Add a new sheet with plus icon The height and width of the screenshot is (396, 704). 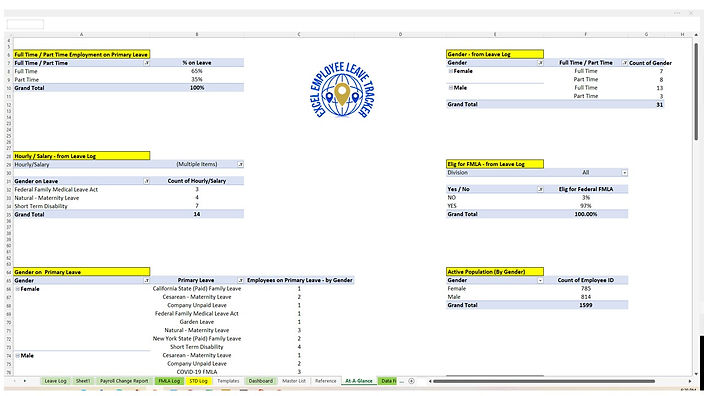coord(411,381)
